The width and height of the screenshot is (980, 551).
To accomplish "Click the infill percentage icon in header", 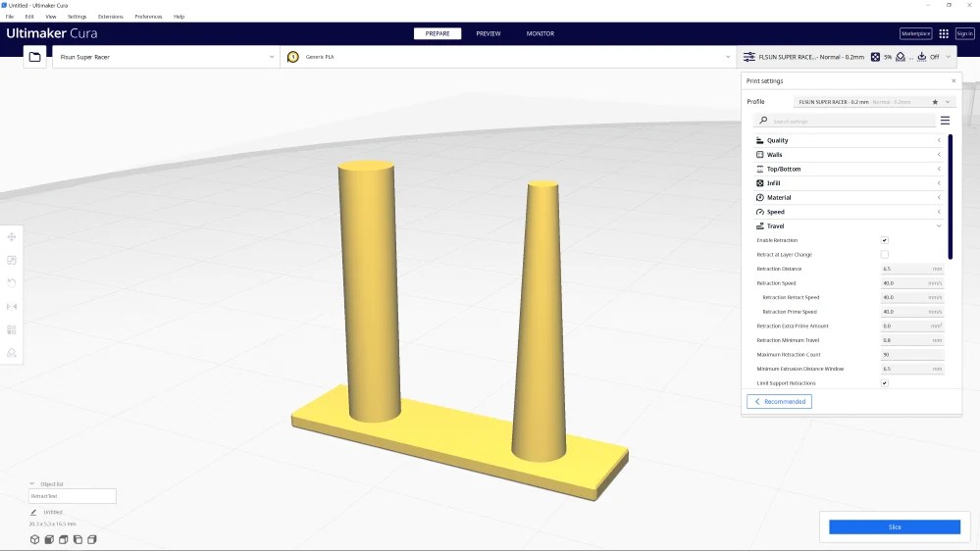I will point(875,57).
